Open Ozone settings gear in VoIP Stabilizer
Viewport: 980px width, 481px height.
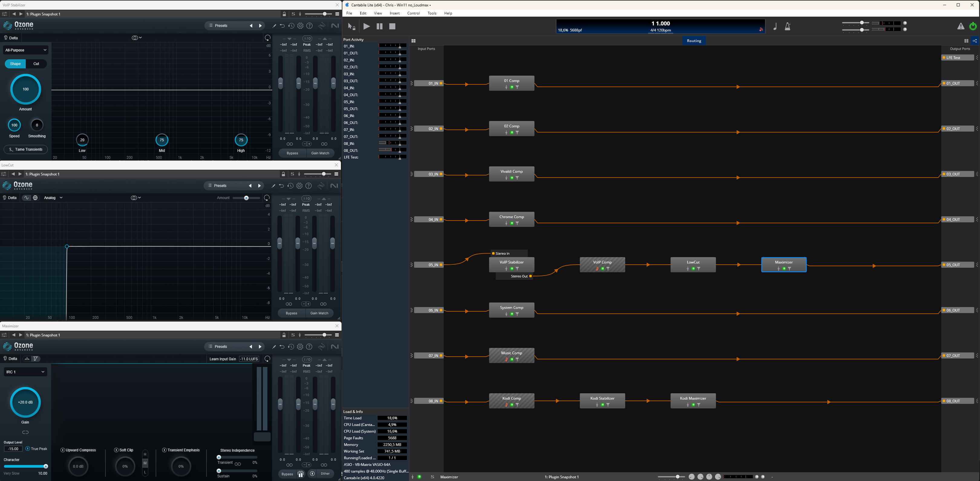tap(300, 26)
